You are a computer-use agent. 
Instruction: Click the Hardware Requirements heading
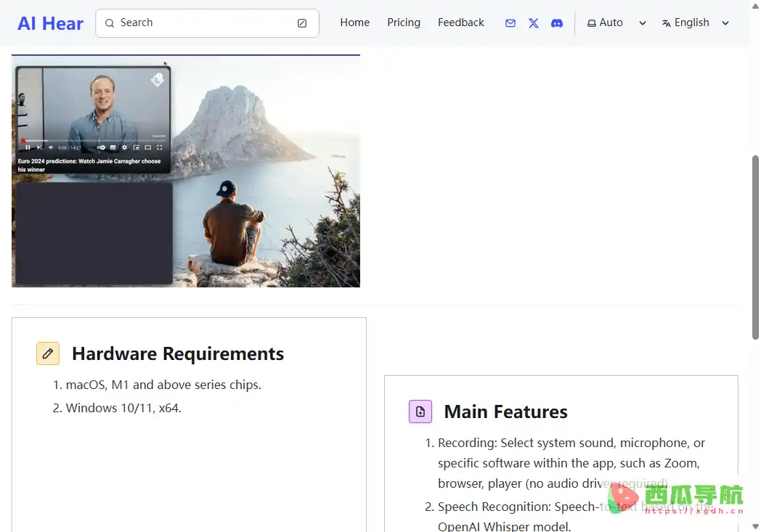pyautogui.click(x=178, y=354)
